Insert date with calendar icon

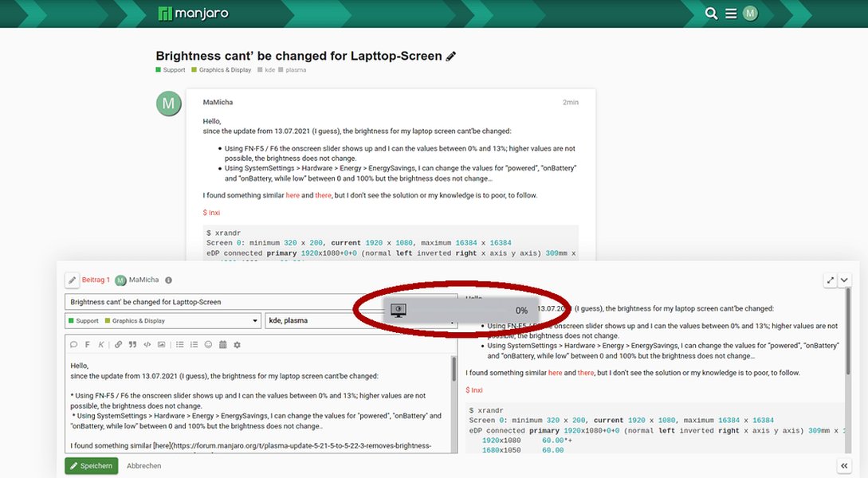tap(222, 345)
